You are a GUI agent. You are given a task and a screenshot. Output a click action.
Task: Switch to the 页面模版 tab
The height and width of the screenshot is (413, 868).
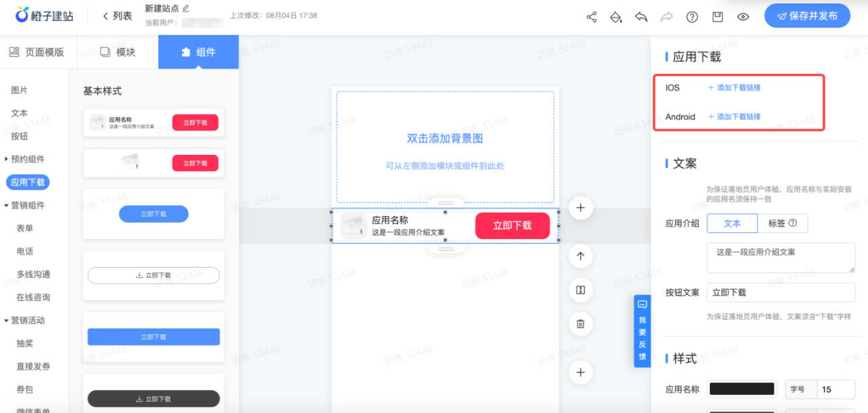click(x=38, y=52)
